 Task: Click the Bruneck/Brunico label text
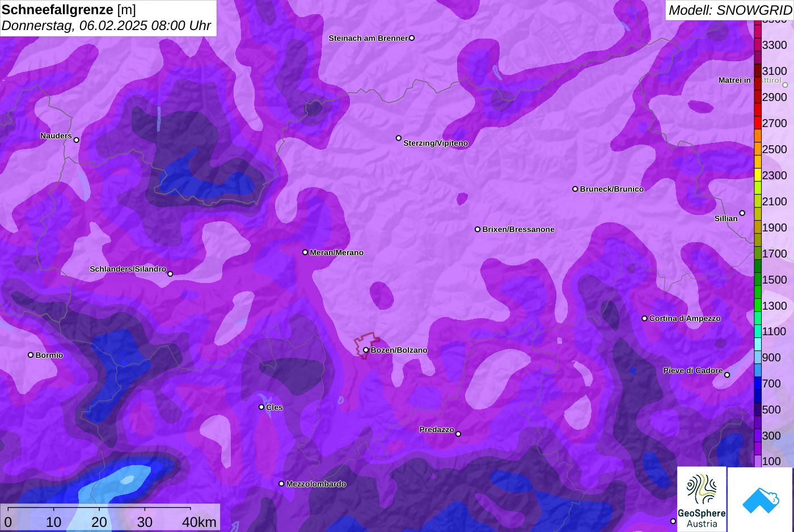tap(612, 189)
